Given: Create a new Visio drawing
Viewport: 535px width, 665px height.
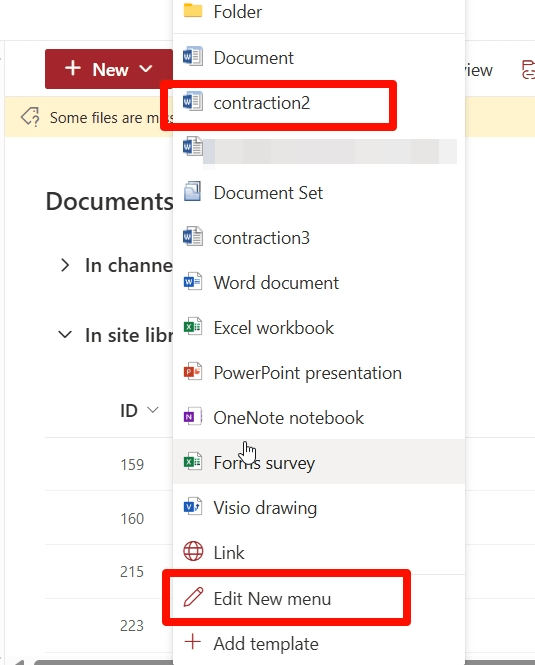Looking at the screenshot, I should (x=319, y=508).
